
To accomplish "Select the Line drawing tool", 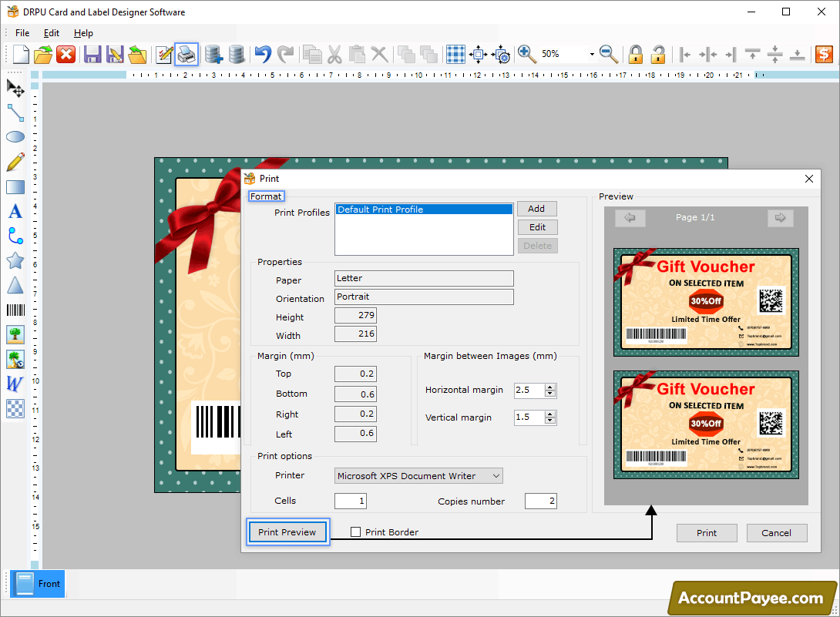I will (15, 113).
